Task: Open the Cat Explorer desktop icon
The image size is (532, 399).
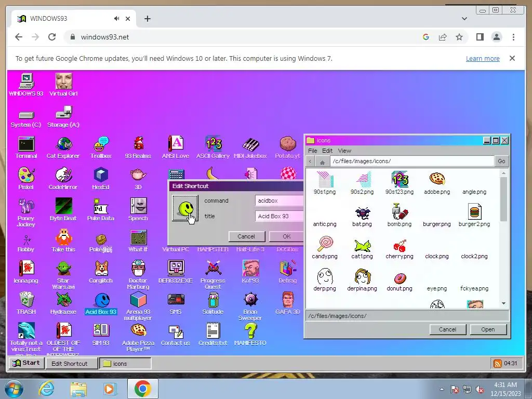Action: 63,148
